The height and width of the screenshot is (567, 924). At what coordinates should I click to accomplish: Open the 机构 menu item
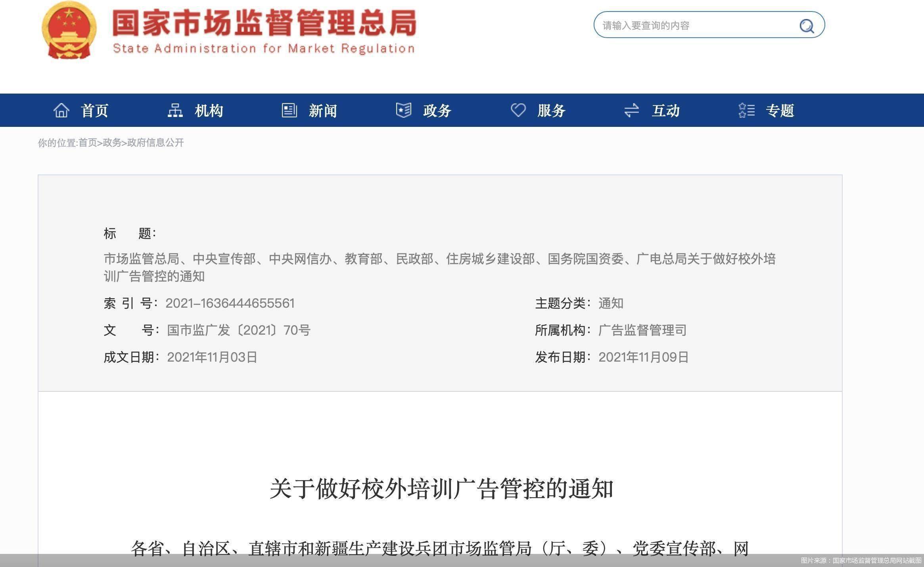click(209, 111)
